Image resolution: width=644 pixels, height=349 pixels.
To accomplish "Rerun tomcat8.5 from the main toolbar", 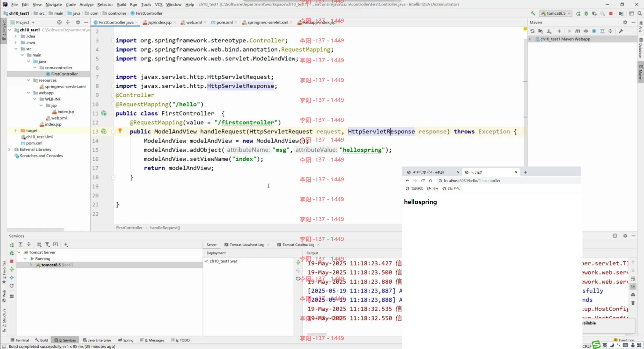I will click(578, 13).
